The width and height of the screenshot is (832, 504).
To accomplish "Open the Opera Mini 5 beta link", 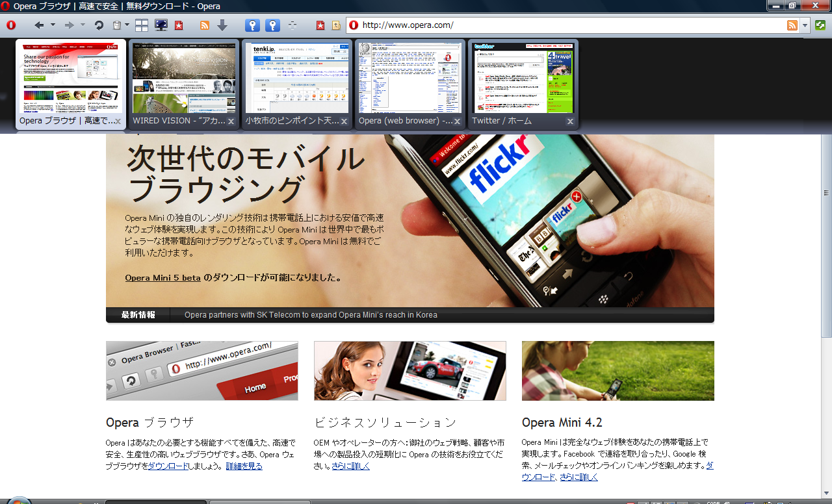I will click(x=162, y=277).
